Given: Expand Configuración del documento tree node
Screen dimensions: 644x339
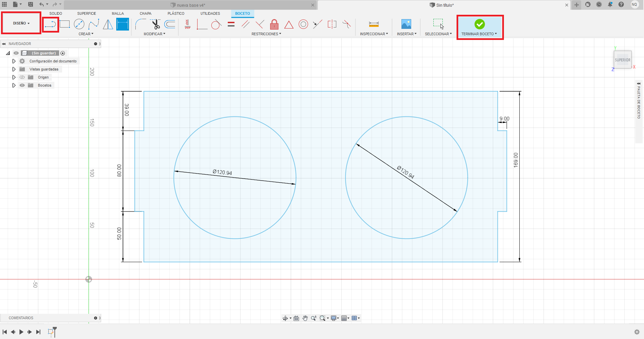Looking at the screenshot, I should pos(14,61).
